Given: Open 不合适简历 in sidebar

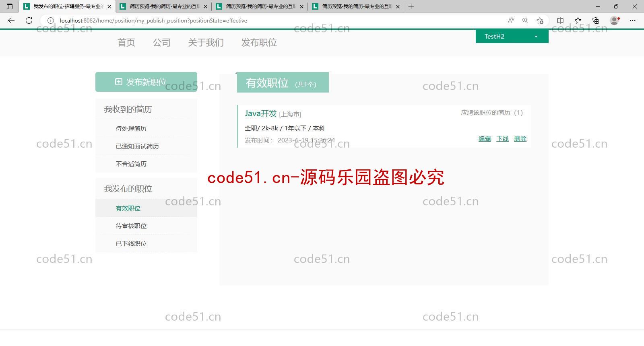Looking at the screenshot, I should [x=131, y=164].
